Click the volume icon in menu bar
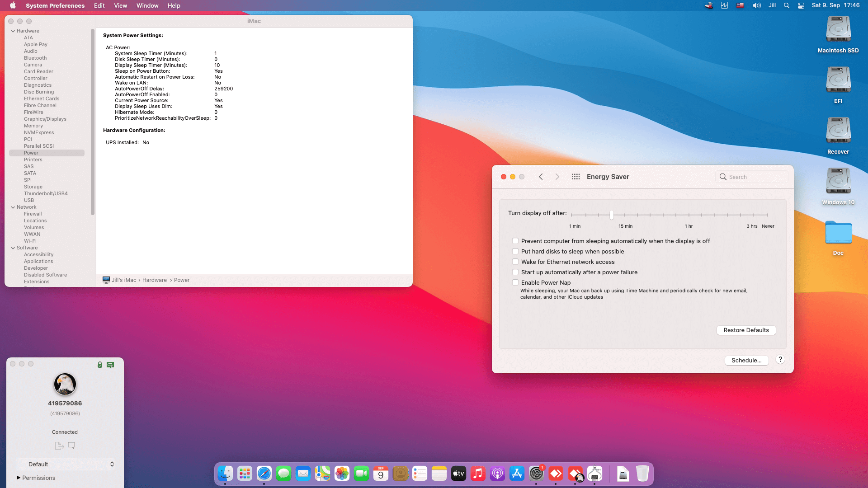The image size is (868, 488). tap(756, 5)
